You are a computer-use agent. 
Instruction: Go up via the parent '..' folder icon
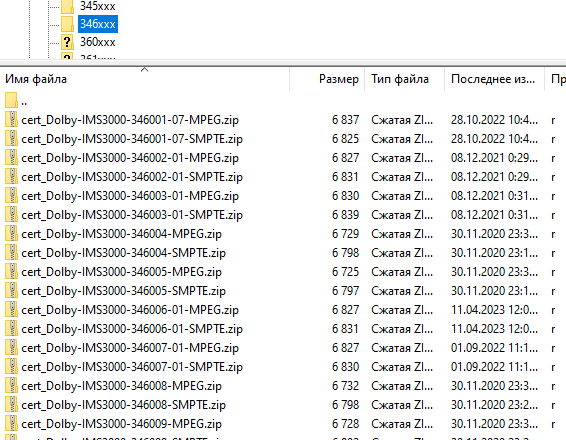(11, 100)
